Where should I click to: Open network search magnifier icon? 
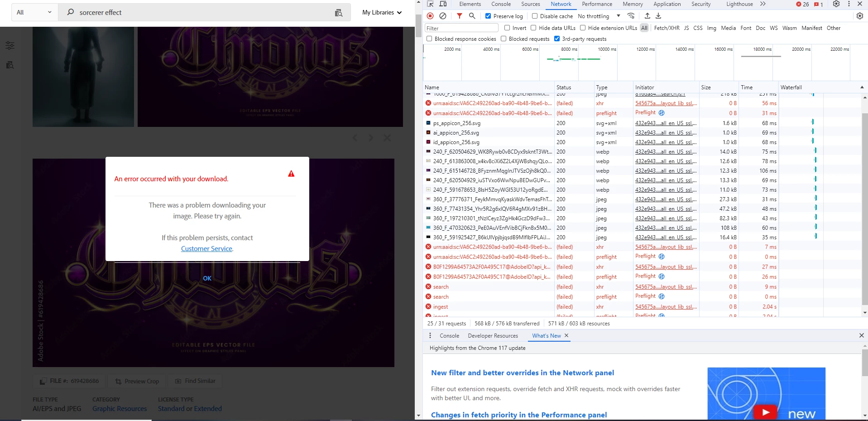pos(472,16)
